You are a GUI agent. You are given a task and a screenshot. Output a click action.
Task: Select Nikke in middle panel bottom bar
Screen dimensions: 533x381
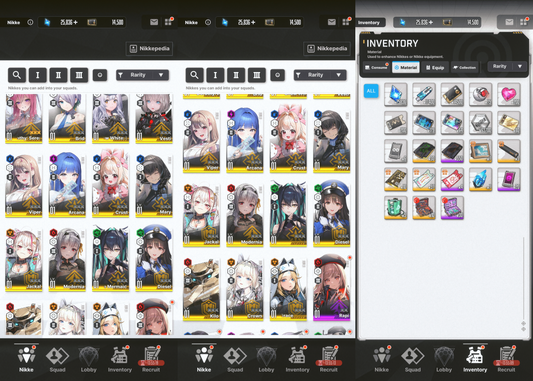(x=204, y=360)
